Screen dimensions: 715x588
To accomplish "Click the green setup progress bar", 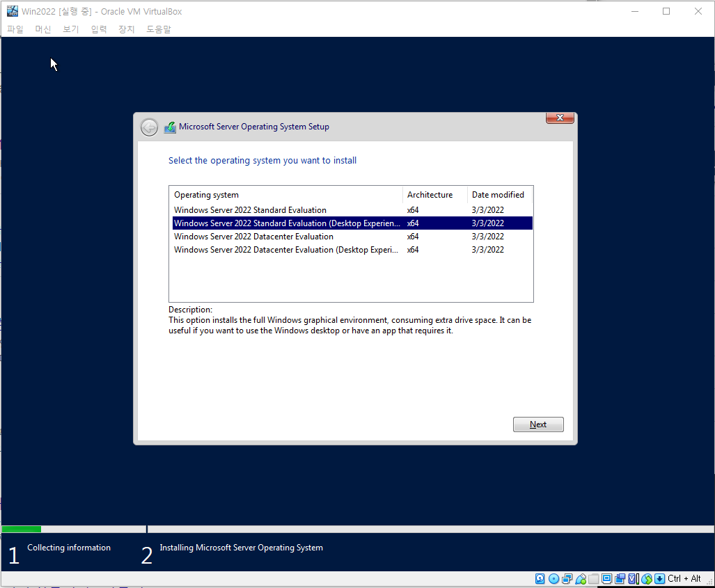I will click(22, 529).
